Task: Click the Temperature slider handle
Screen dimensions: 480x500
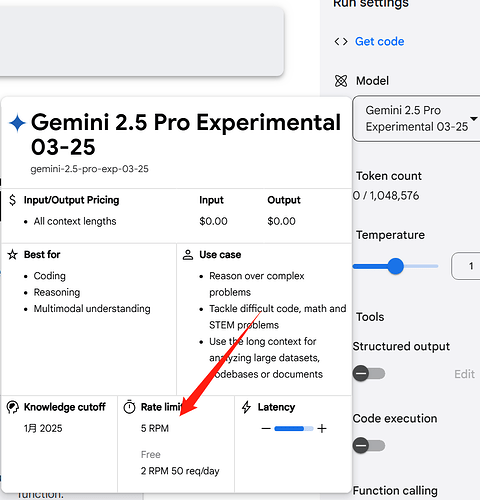Action: [396, 266]
